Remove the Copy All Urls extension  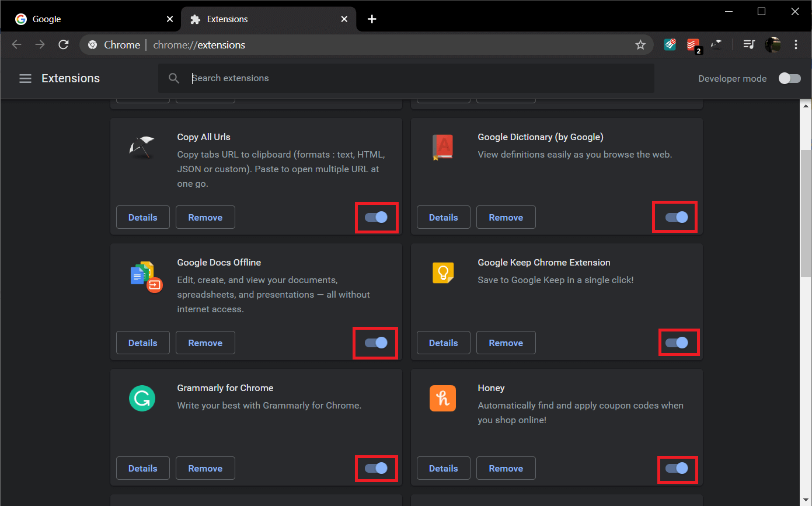coord(205,217)
